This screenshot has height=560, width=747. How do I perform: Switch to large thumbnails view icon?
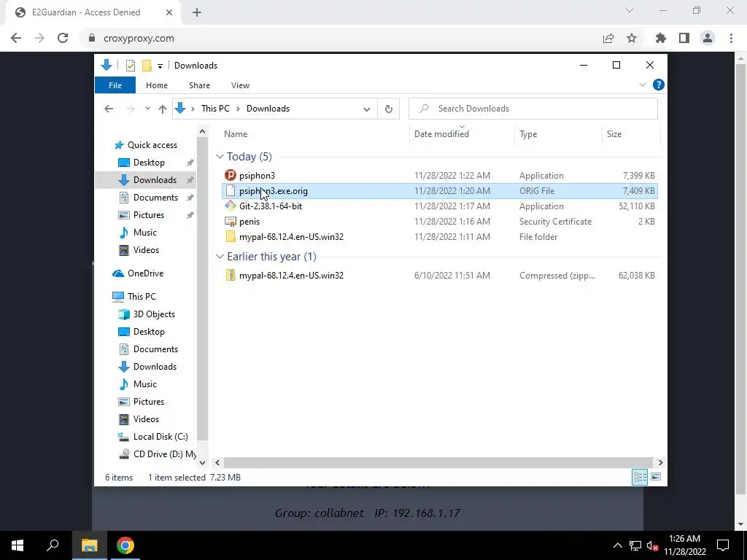[x=656, y=477]
